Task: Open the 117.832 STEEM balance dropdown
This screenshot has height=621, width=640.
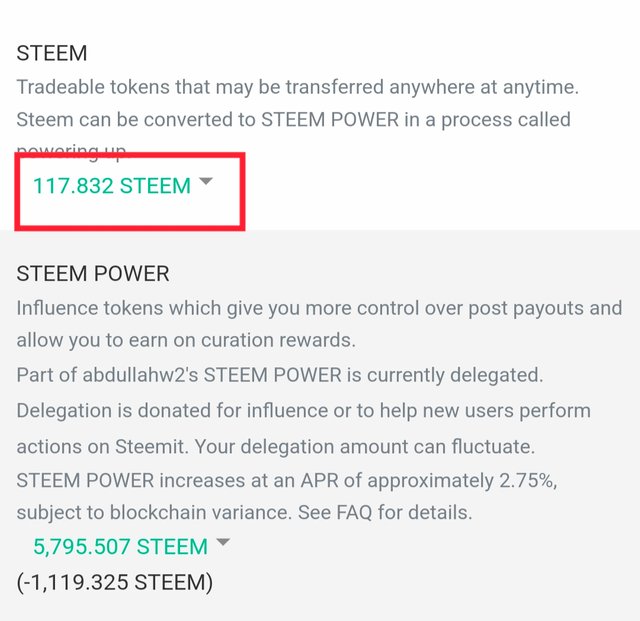Action: 111,186
